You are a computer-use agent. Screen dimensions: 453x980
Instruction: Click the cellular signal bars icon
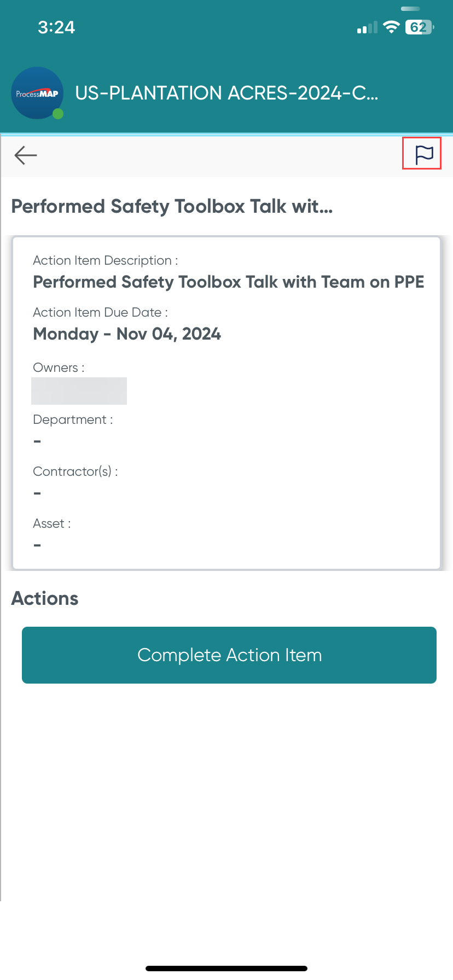(x=365, y=28)
